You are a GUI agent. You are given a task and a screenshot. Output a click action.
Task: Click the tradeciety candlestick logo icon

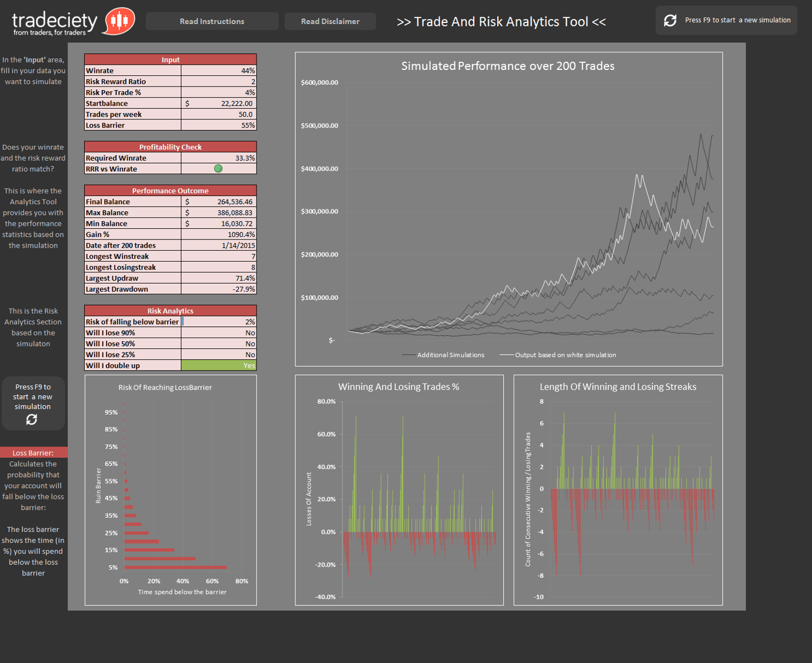pos(117,21)
